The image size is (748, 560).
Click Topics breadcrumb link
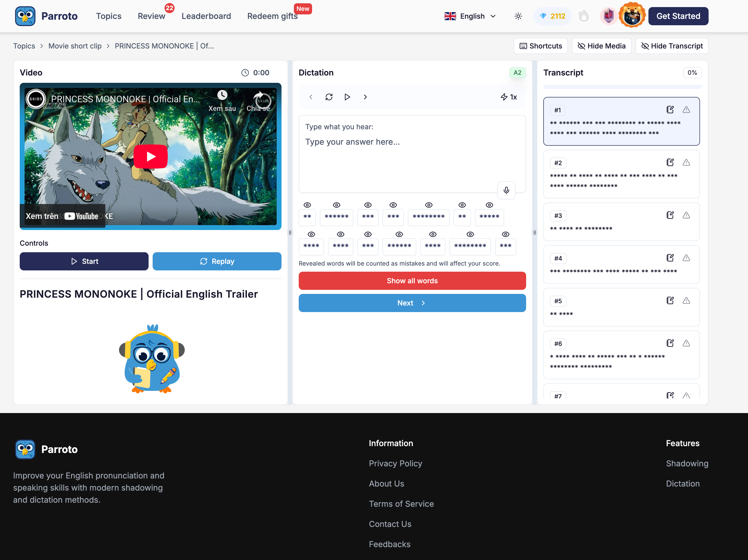[x=24, y=46]
